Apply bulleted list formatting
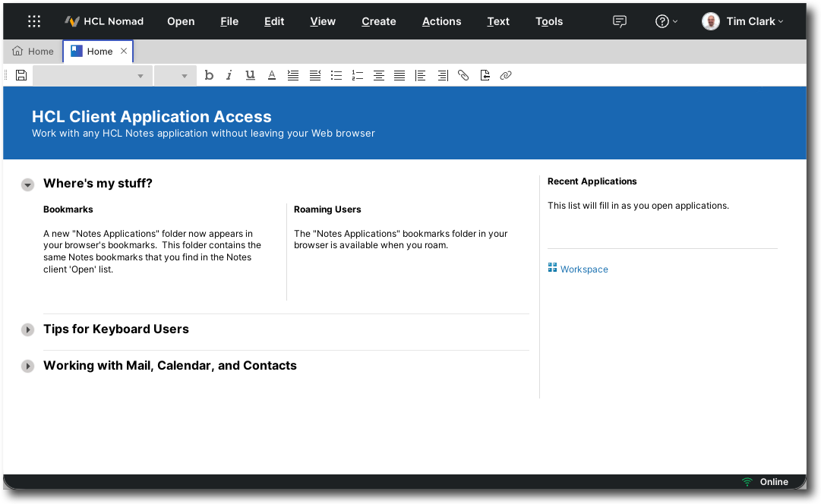821x504 pixels. click(336, 75)
